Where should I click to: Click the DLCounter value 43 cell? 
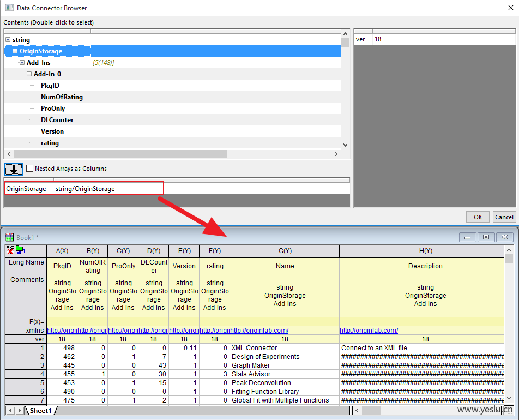[x=154, y=365]
